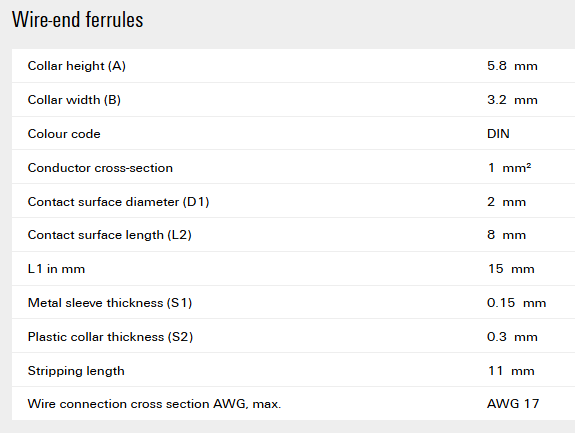Image resolution: width=575 pixels, height=433 pixels.
Task: Select the Collar height (A) label
Action: 77,66
